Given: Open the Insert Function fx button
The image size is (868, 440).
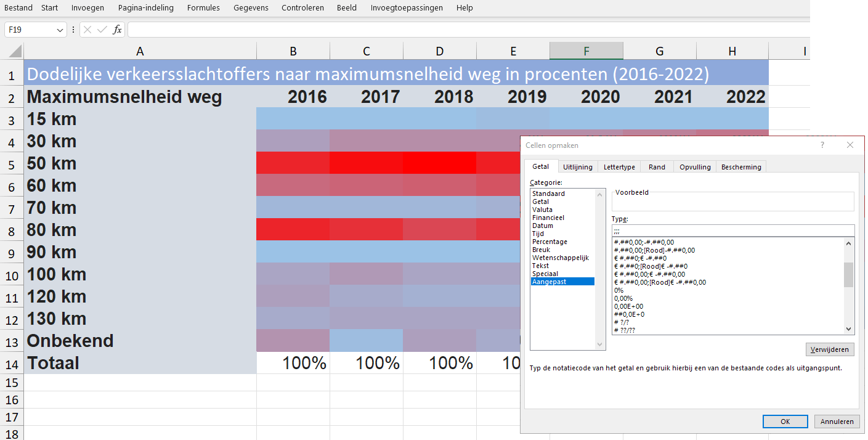Looking at the screenshot, I should [117, 30].
